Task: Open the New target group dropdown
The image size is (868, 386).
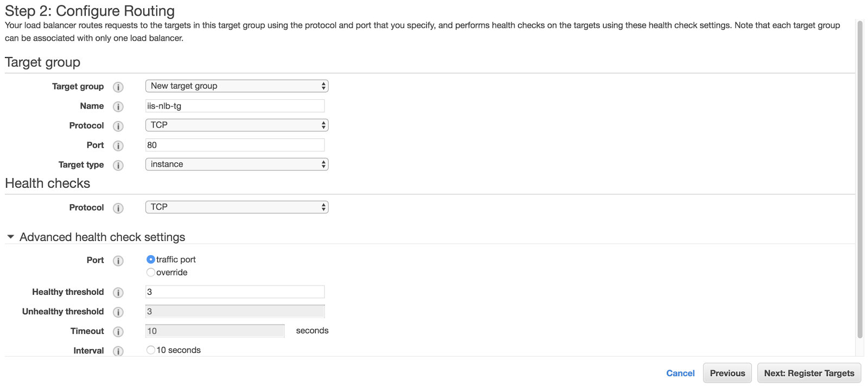Action: (237, 86)
